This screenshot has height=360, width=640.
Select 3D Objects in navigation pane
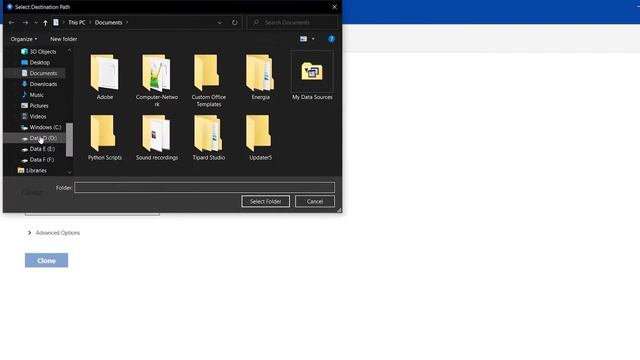(39, 51)
